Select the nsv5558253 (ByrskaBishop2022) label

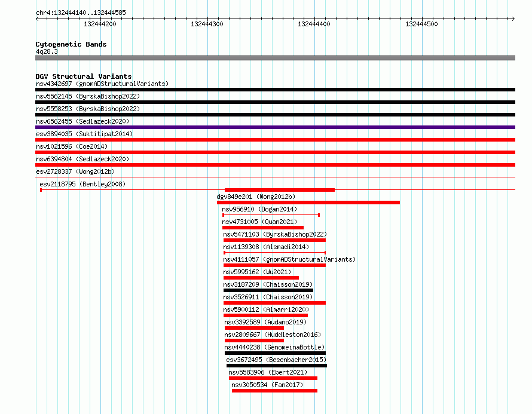(88, 109)
